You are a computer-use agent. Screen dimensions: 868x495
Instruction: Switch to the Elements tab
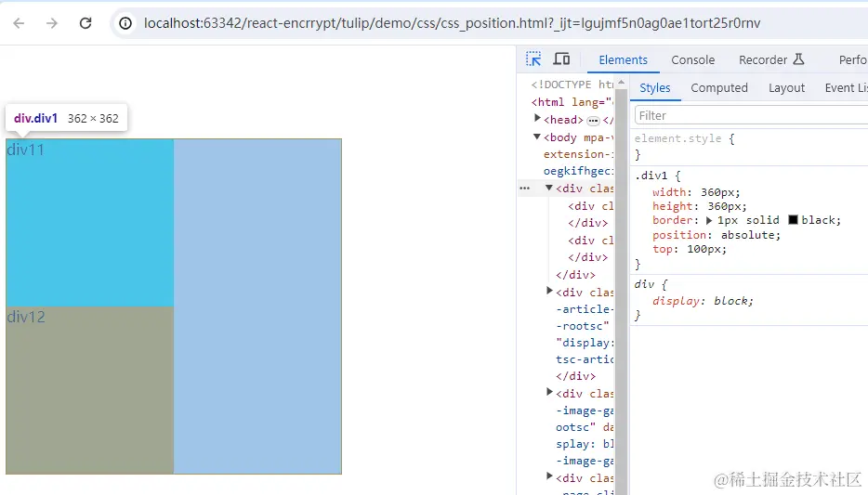[623, 59]
